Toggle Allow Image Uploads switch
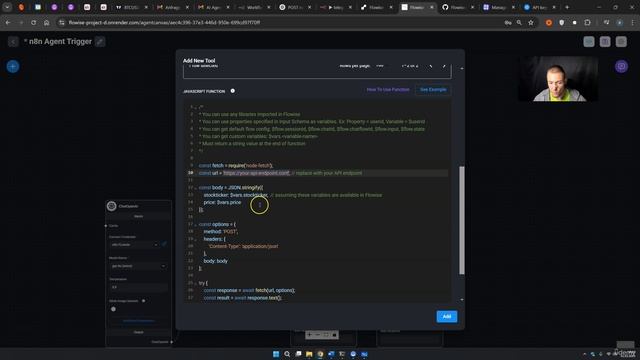Viewport: 640px width, 360px height. [x=113, y=309]
